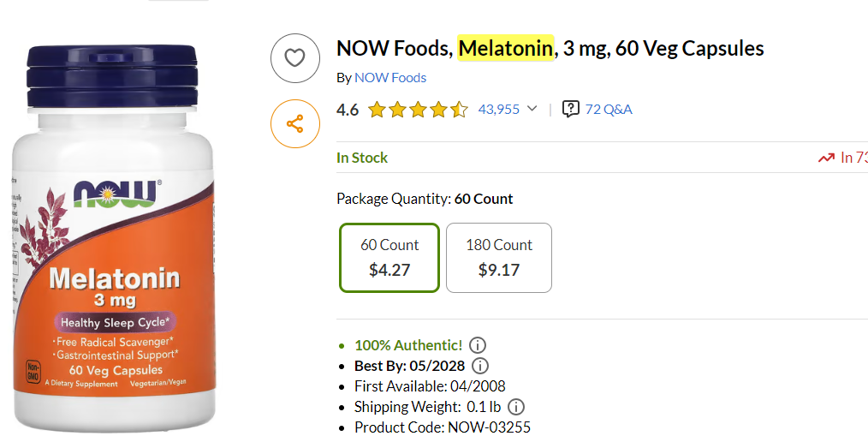Click the Q&A speech bubble icon
Image resolution: width=868 pixels, height=442 pixels.
coord(571,109)
